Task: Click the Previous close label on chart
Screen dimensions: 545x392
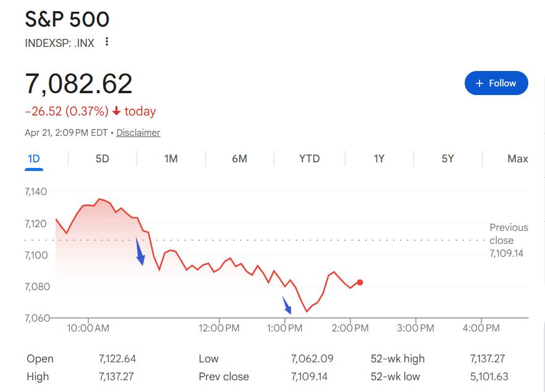Action: click(508, 234)
